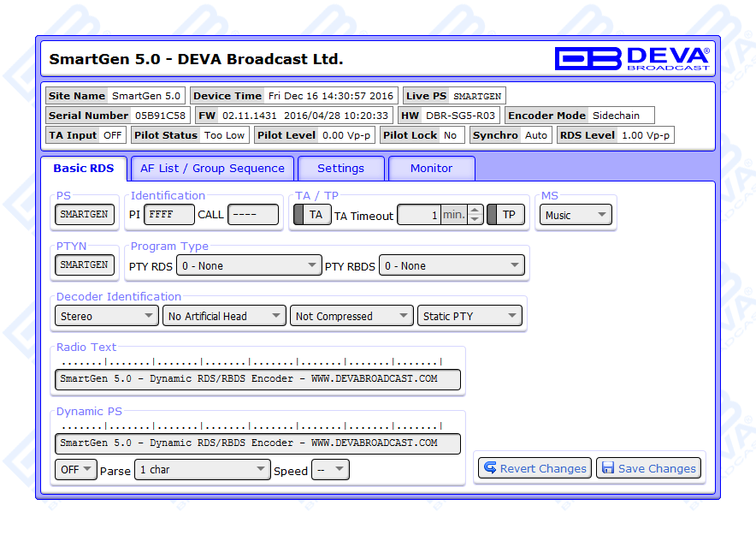Open the PTY RBDS dropdown

(x=451, y=265)
